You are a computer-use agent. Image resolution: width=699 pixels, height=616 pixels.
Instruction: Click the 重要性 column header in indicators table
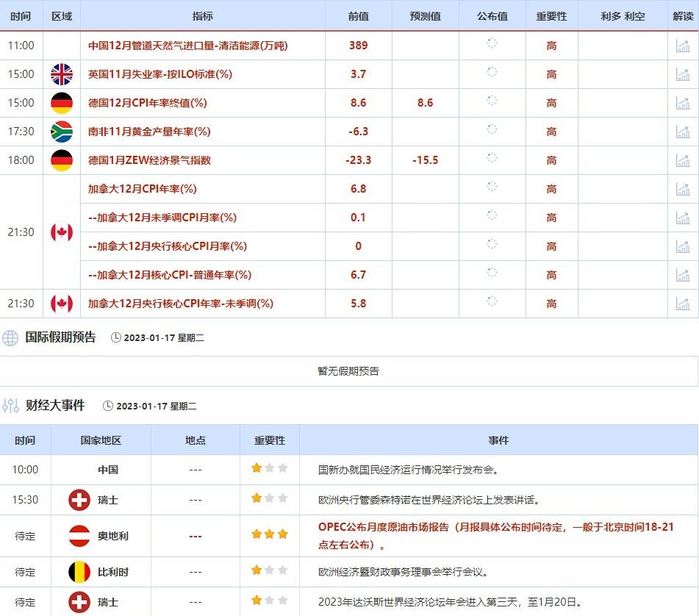[x=551, y=15]
